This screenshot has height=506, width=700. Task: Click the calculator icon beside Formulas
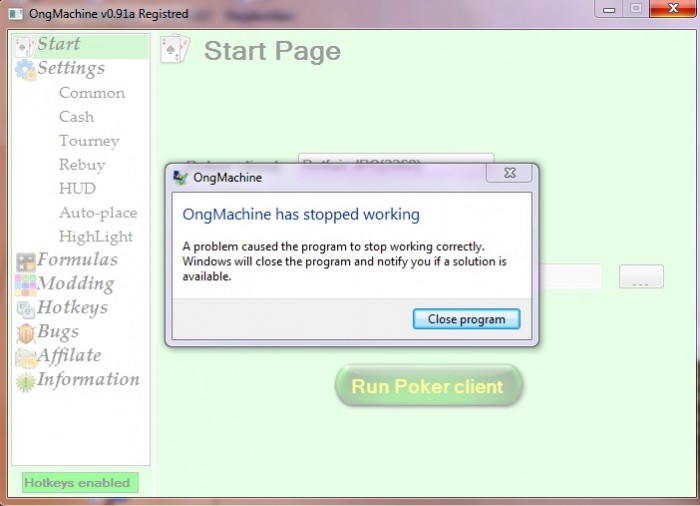pyautogui.click(x=25, y=262)
